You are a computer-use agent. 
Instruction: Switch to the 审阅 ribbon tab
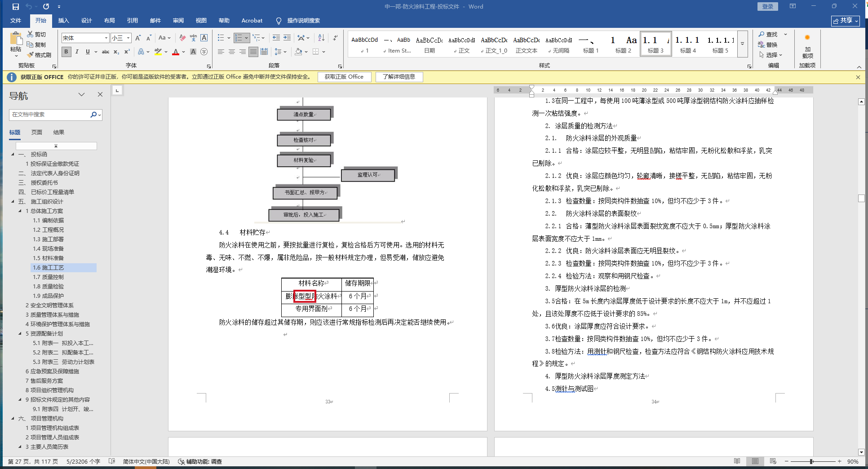click(x=178, y=21)
